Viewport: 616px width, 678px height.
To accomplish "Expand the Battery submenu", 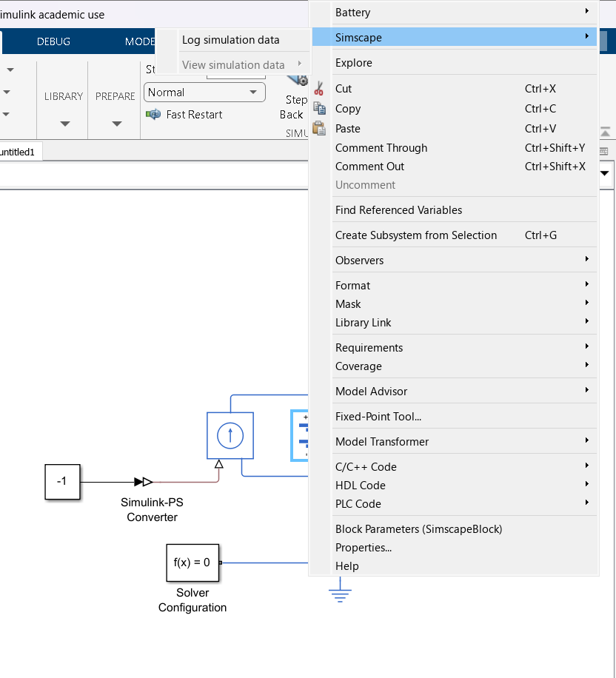I will pyautogui.click(x=454, y=13).
